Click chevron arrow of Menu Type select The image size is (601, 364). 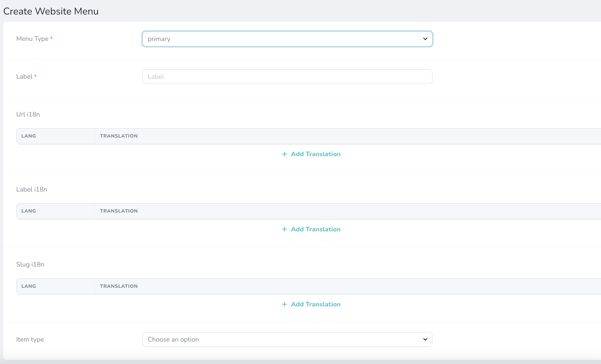coord(425,39)
